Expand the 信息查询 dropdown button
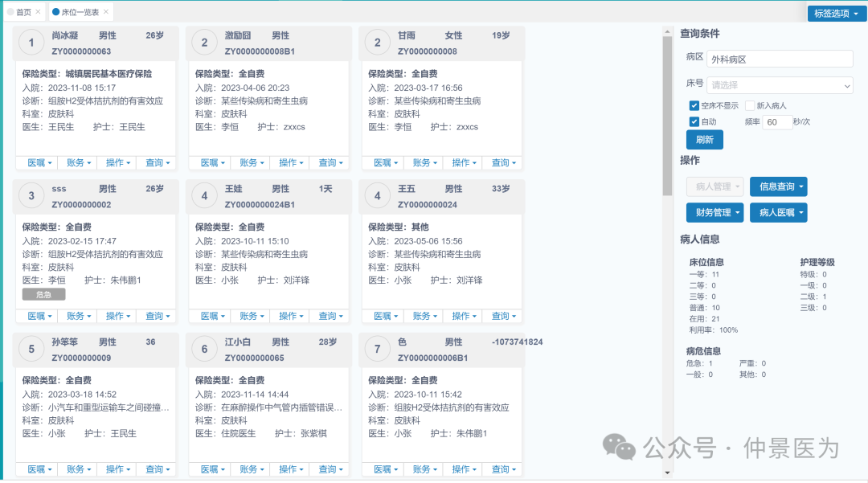This screenshot has width=868, height=483. pos(778,186)
